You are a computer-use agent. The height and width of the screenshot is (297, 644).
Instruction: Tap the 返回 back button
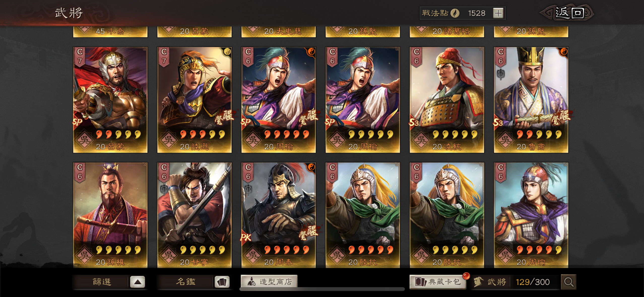(568, 13)
